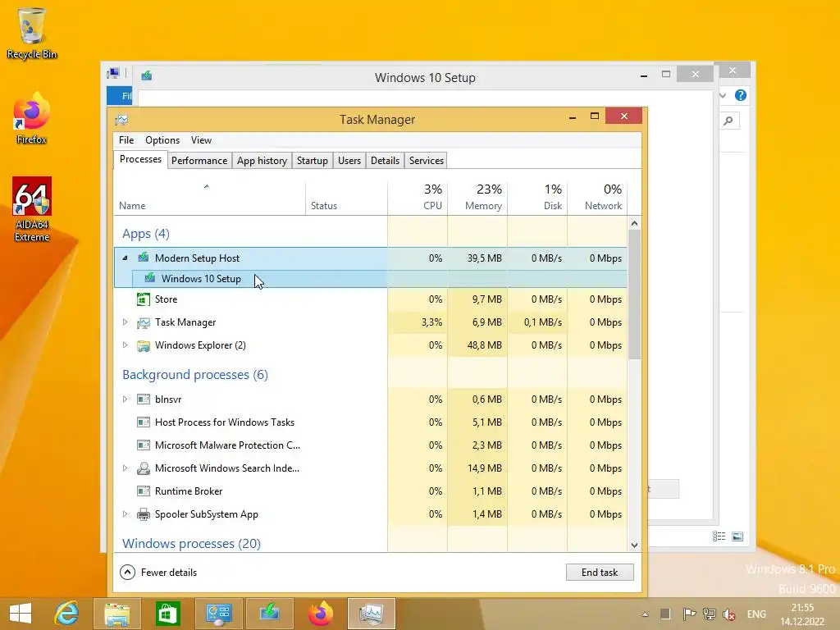This screenshot has width=840, height=630.
Task: Expand the Windows Explorer (2) row
Action: [125, 345]
